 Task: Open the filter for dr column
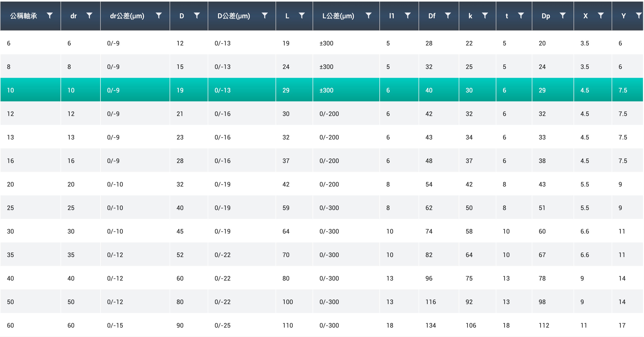pyautogui.click(x=89, y=16)
